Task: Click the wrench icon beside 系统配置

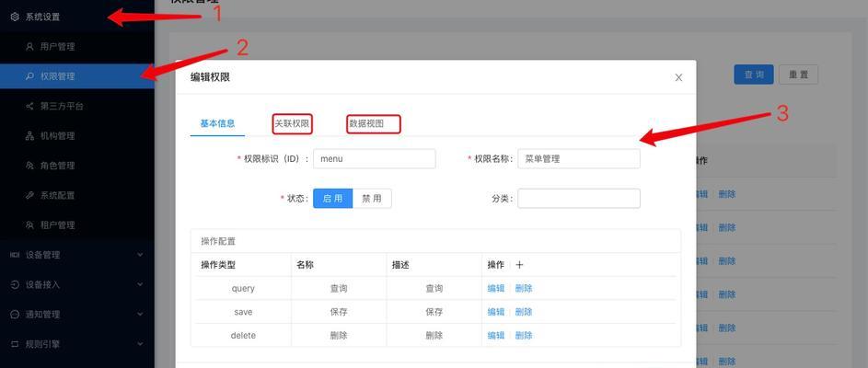Action: [x=29, y=195]
